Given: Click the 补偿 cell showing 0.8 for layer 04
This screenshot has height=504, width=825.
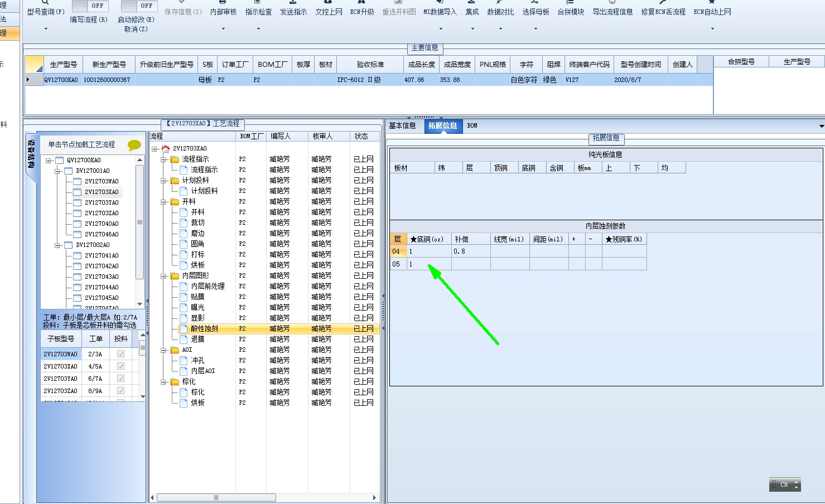Looking at the screenshot, I should click(x=471, y=251).
